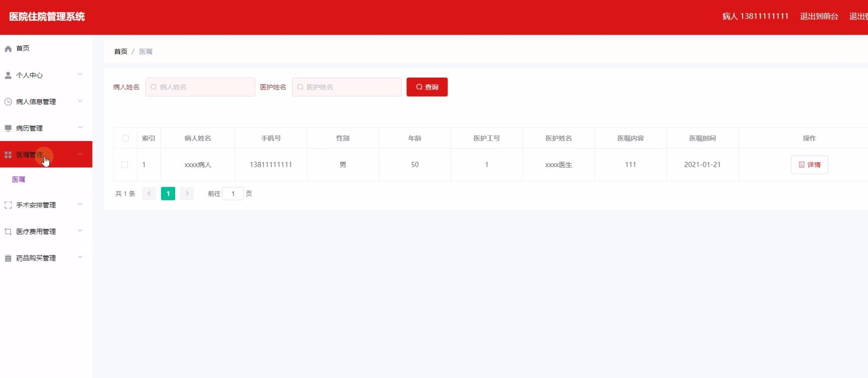Screen dimensions: 868x378
Task: Open the 病历管理 menu
Action: (x=46, y=128)
